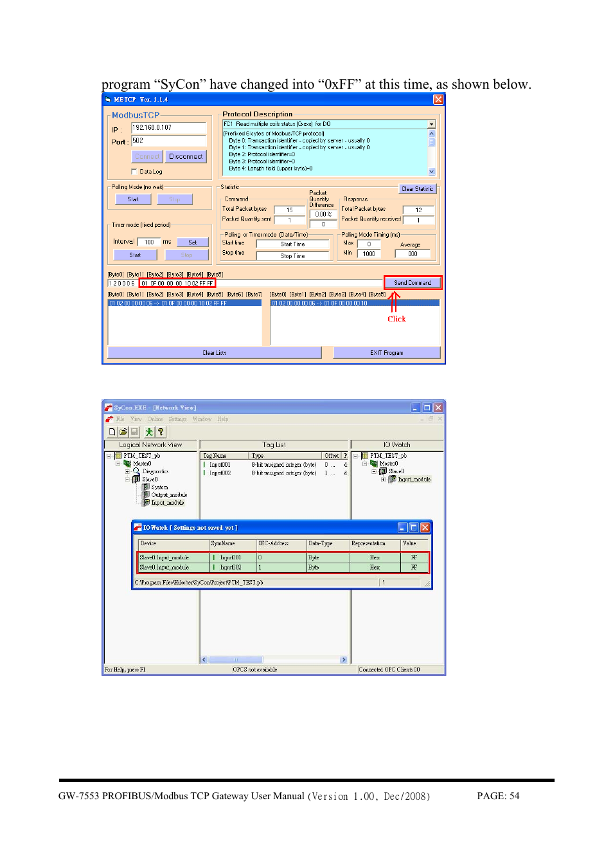Open the Online menu in SyCon
This screenshot has width=613, height=868.
point(155,419)
